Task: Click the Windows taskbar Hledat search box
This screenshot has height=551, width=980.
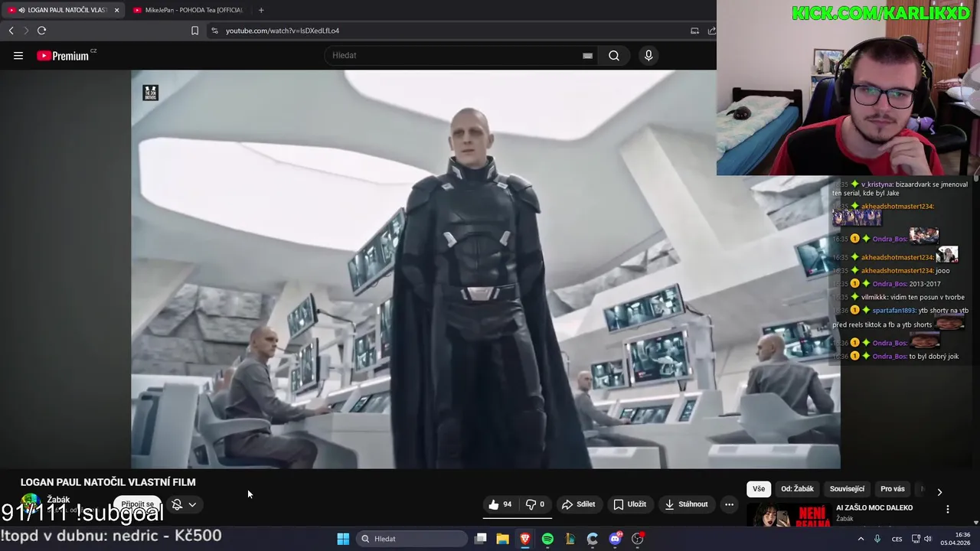Action: coord(413,539)
